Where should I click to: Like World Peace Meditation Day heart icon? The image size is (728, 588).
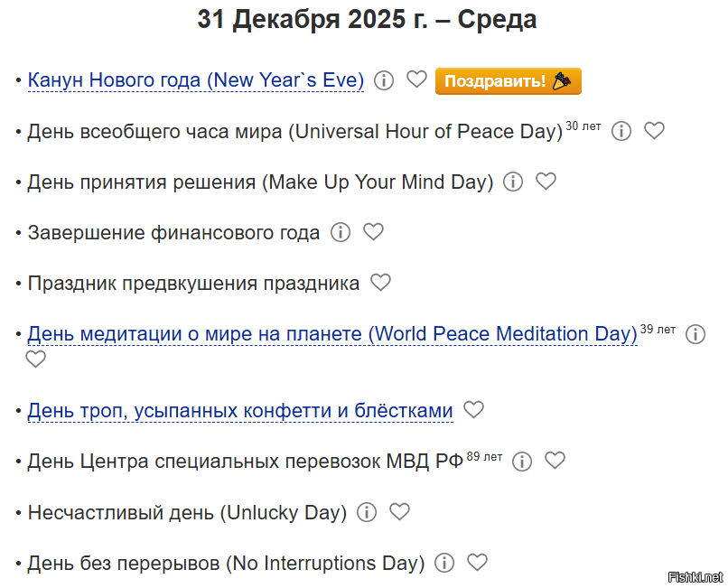pyautogui.click(x=35, y=359)
